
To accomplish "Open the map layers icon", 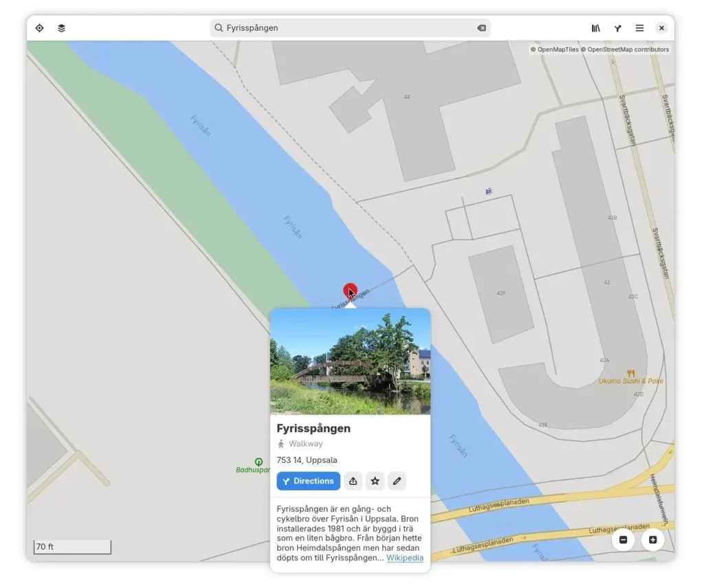I will tap(61, 28).
